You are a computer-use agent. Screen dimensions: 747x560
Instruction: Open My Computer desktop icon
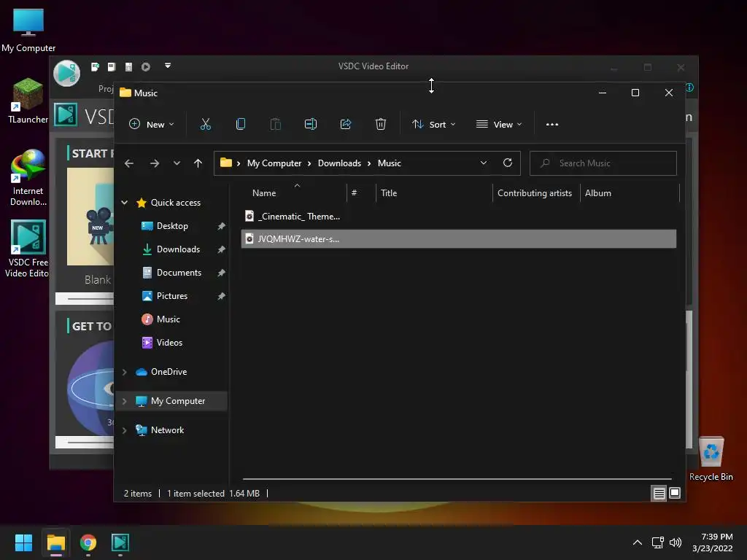point(28,31)
